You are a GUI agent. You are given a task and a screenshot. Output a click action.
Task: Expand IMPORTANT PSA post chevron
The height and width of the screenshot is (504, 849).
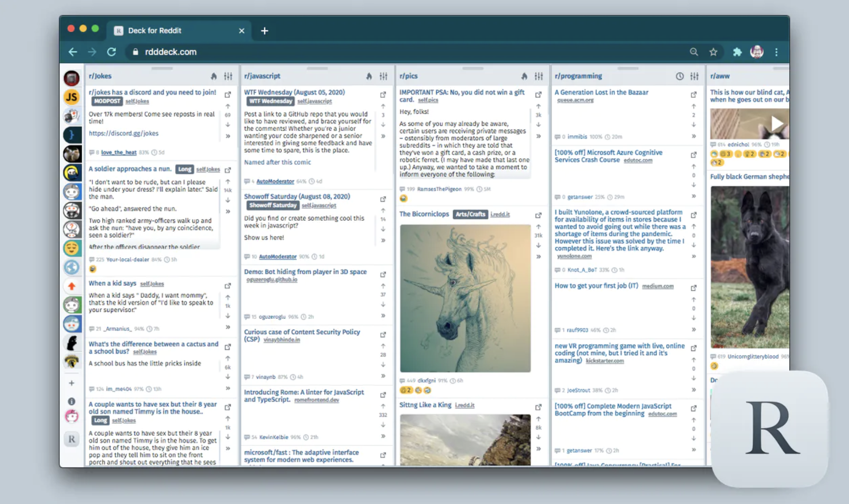(x=538, y=136)
